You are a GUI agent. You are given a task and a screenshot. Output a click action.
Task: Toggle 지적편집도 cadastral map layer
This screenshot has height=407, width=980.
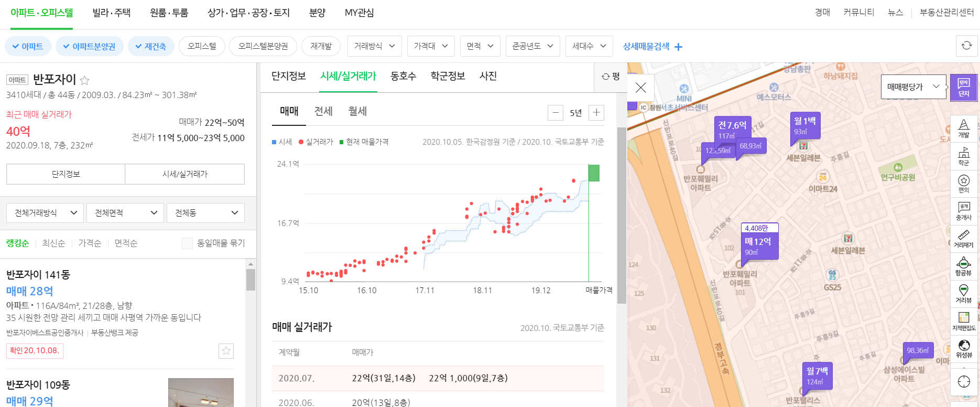click(963, 322)
